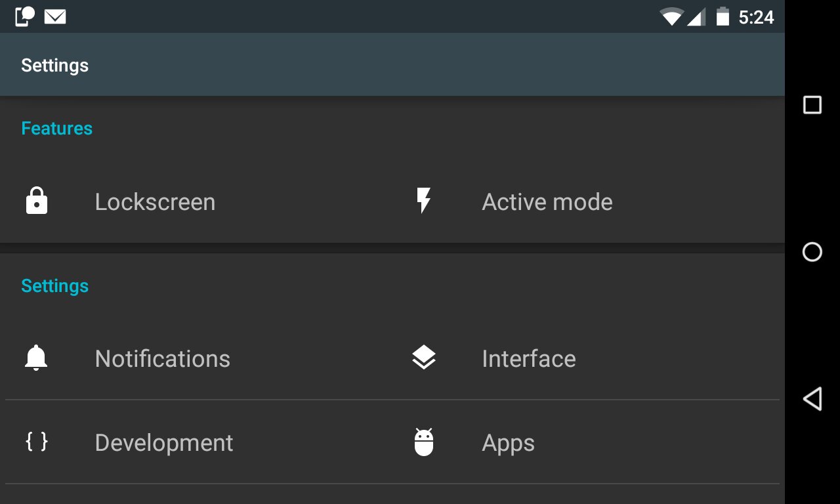
Task: Tap the circular Home navigation button
Action: pyautogui.click(x=812, y=252)
